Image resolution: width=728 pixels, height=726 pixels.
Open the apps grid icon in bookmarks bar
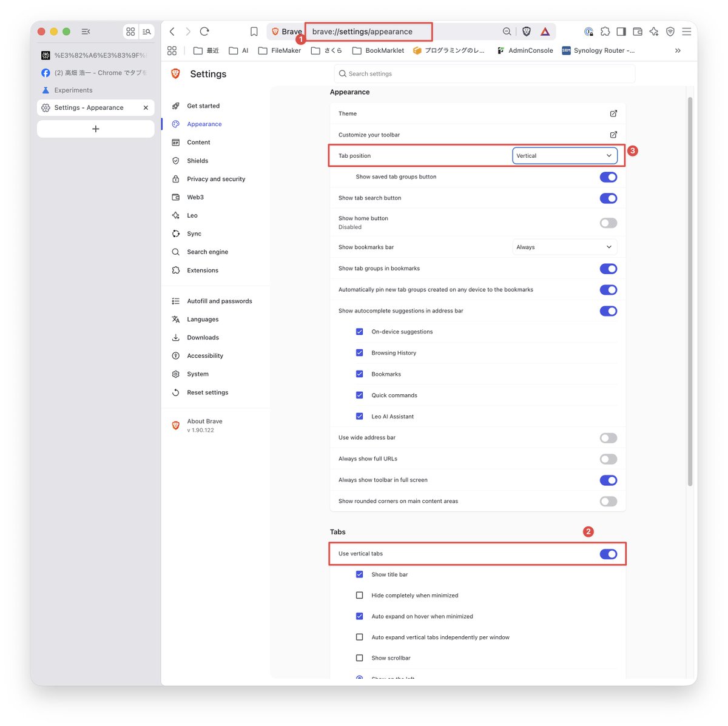pyautogui.click(x=172, y=51)
